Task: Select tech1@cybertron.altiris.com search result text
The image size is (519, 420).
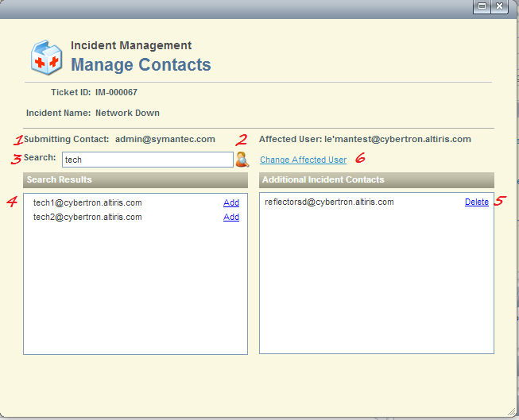Action: point(87,202)
